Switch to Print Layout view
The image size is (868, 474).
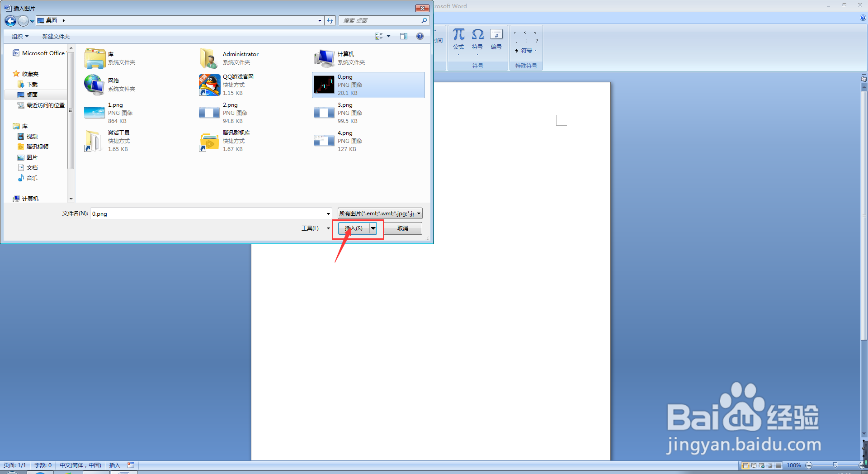[745, 465]
